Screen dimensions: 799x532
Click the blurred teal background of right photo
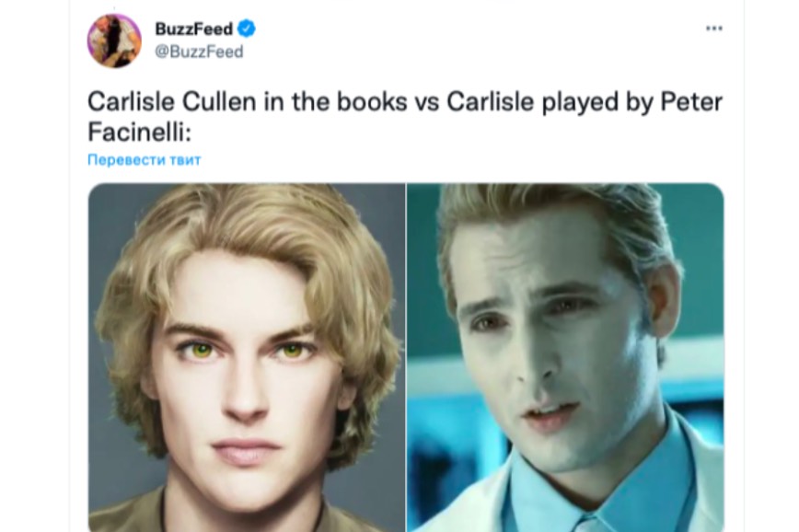tap(698, 285)
